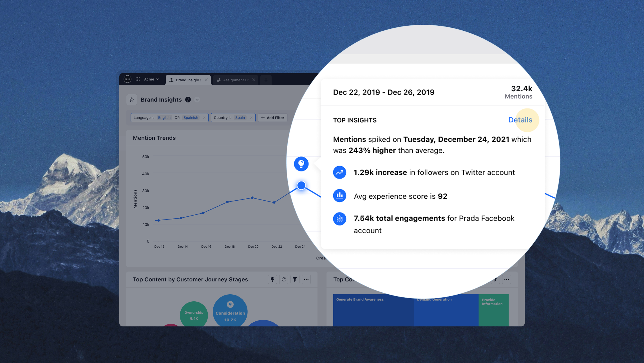Click the lightbulb icon in Top Content toolbar
Viewport: 644px width, 363px height.
[272, 279]
